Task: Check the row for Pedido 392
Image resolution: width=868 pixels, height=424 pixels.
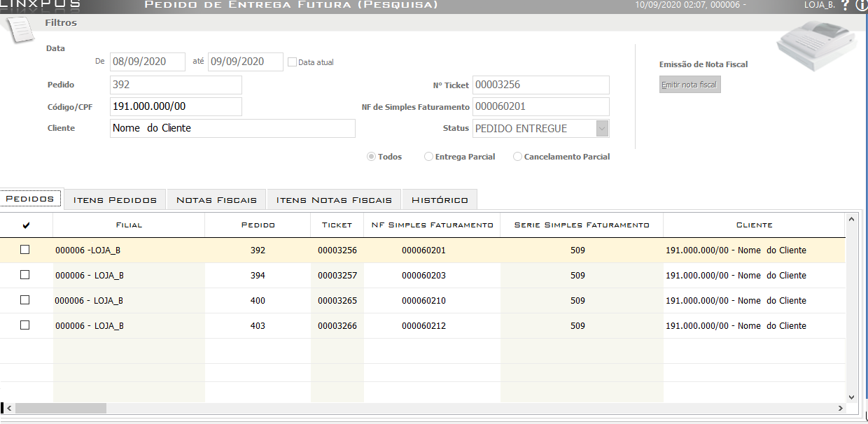Action: 25,250
